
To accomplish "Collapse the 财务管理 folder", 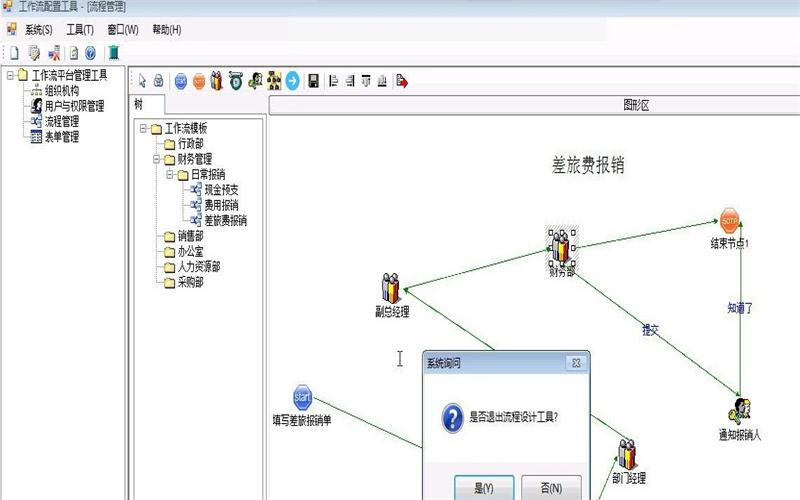I will [x=157, y=159].
